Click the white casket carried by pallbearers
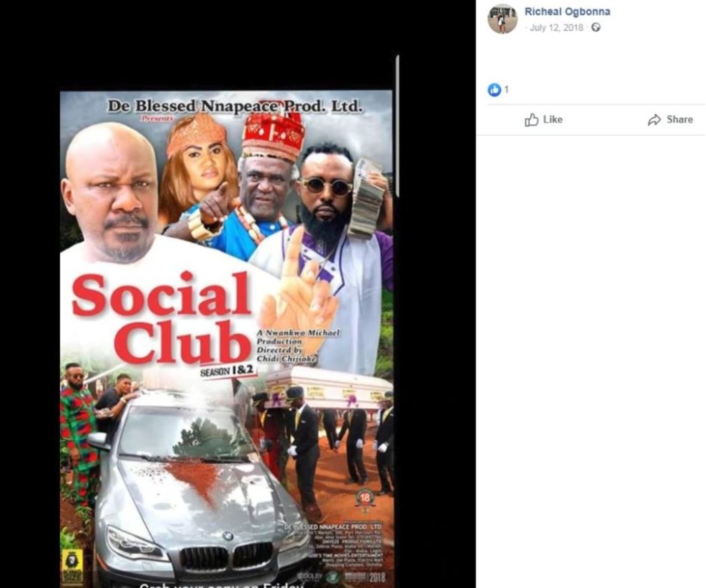Image resolution: width=706 pixels, height=588 pixels. pos(329,388)
